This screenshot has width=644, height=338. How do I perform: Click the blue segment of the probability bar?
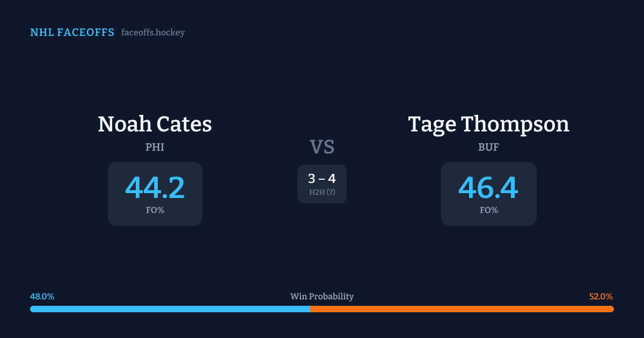click(170, 309)
